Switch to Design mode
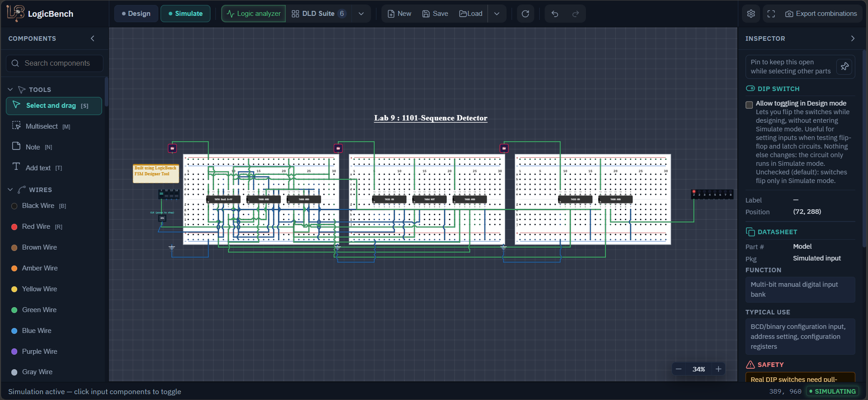868x400 pixels. point(137,14)
